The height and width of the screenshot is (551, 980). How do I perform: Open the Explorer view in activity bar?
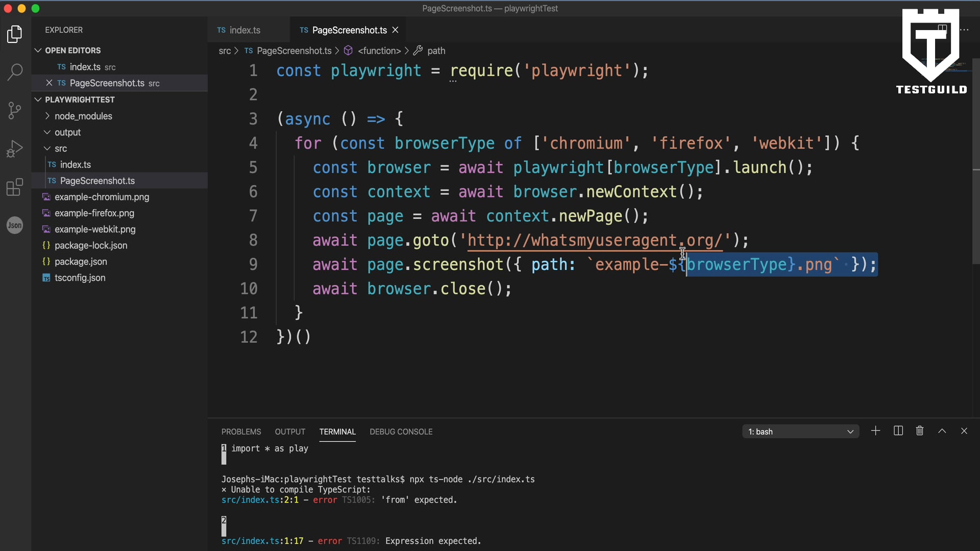pos(15,34)
